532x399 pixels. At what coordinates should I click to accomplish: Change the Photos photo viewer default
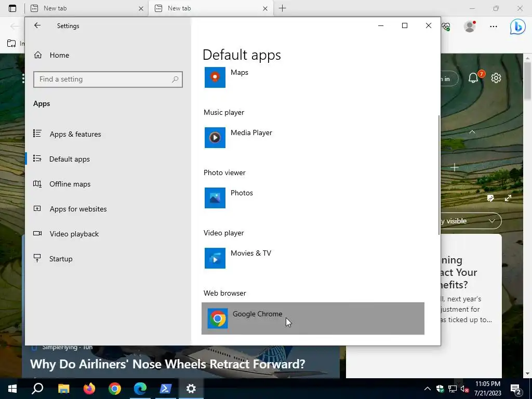[x=313, y=198]
